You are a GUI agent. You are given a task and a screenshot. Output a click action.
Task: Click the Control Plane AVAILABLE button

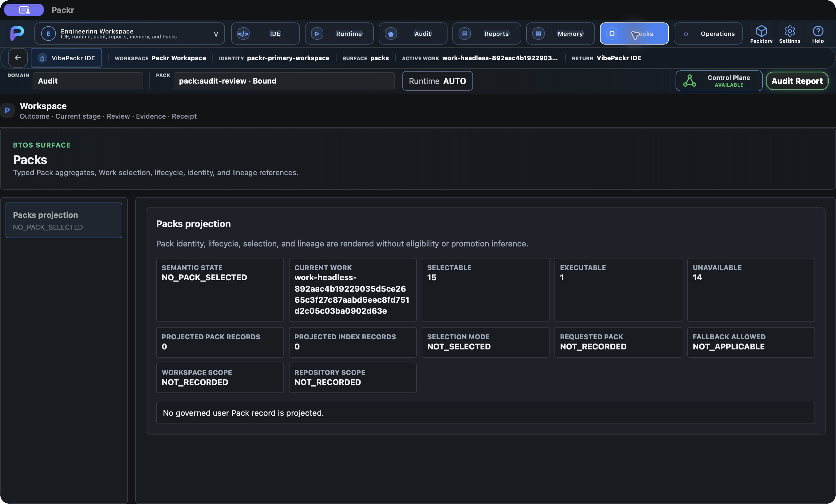[x=719, y=81]
